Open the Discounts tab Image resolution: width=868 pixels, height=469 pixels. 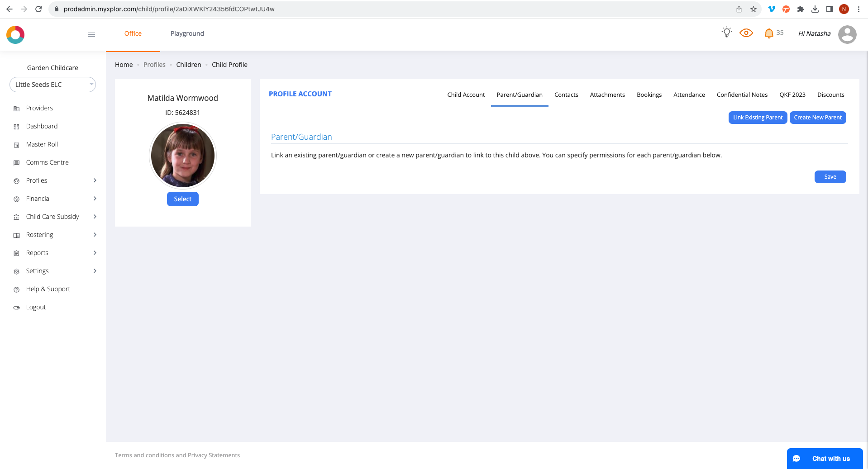click(x=830, y=95)
